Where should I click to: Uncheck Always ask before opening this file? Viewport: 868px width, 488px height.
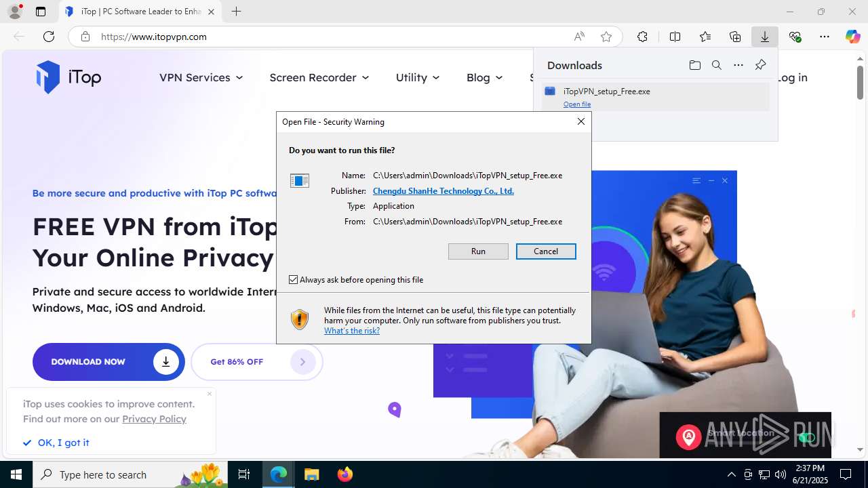point(293,279)
